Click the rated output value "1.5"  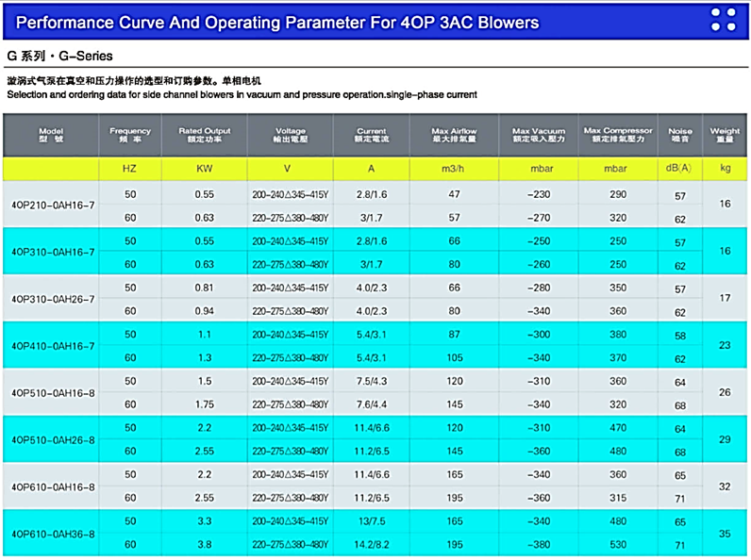(205, 381)
